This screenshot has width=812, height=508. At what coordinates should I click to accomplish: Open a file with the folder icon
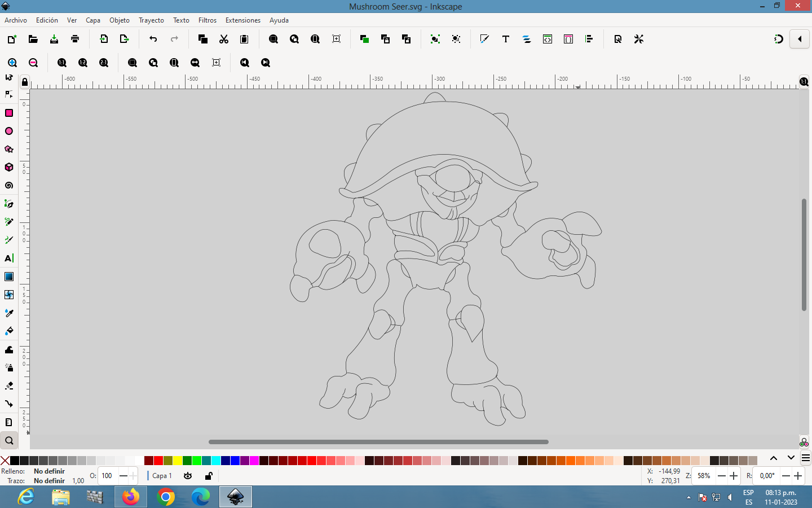coord(33,39)
